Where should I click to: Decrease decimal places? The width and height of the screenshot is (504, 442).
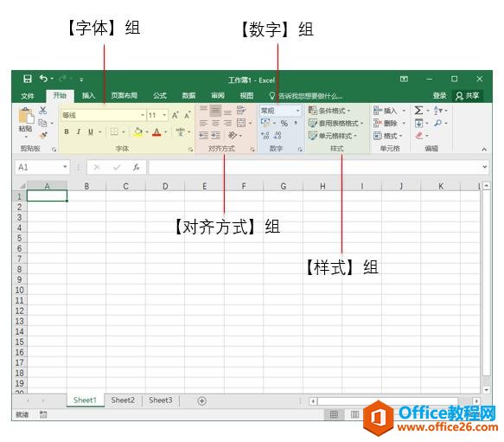pos(278,136)
